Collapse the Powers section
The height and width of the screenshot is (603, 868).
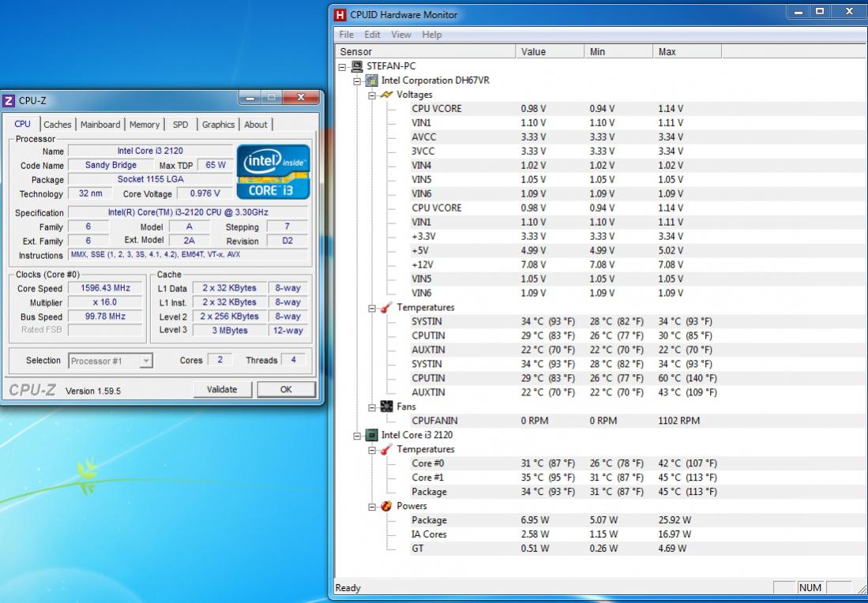[372, 507]
